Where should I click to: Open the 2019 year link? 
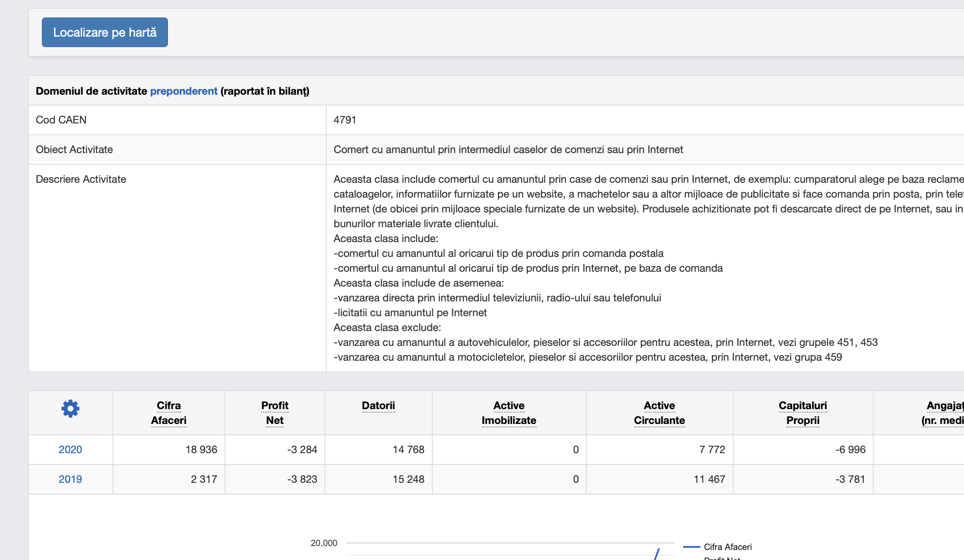click(70, 479)
